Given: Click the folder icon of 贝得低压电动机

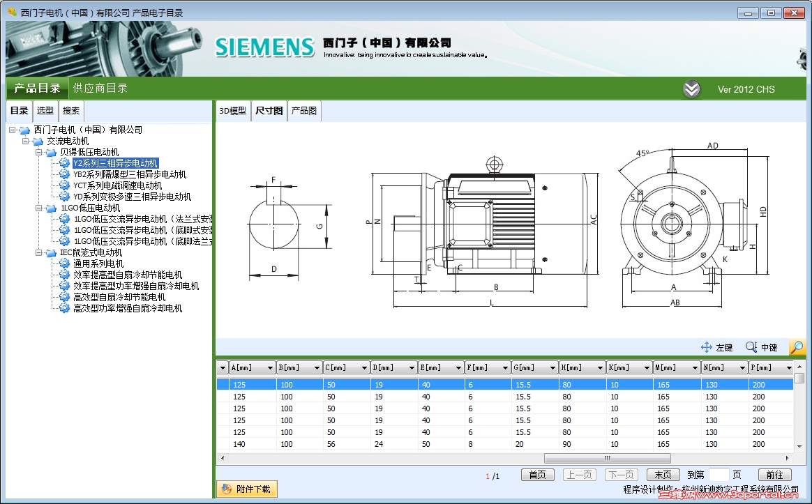Looking at the screenshot, I should (x=51, y=152).
